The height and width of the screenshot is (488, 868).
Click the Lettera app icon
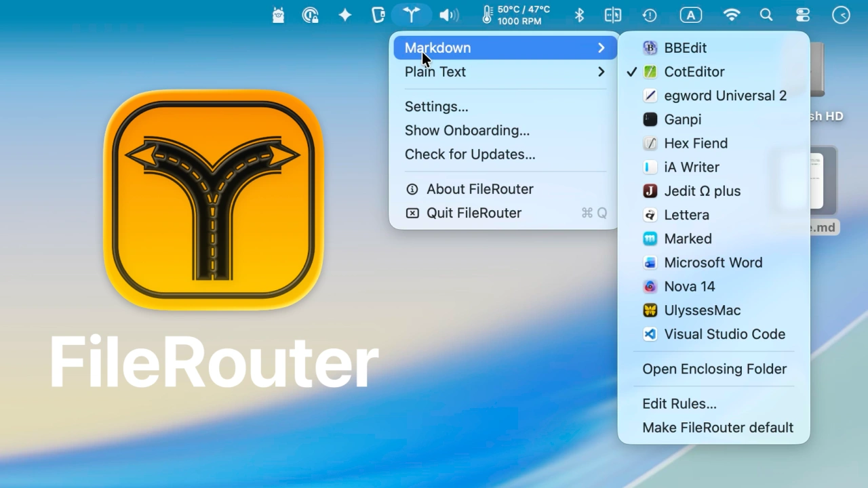click(x=650, y=215)
